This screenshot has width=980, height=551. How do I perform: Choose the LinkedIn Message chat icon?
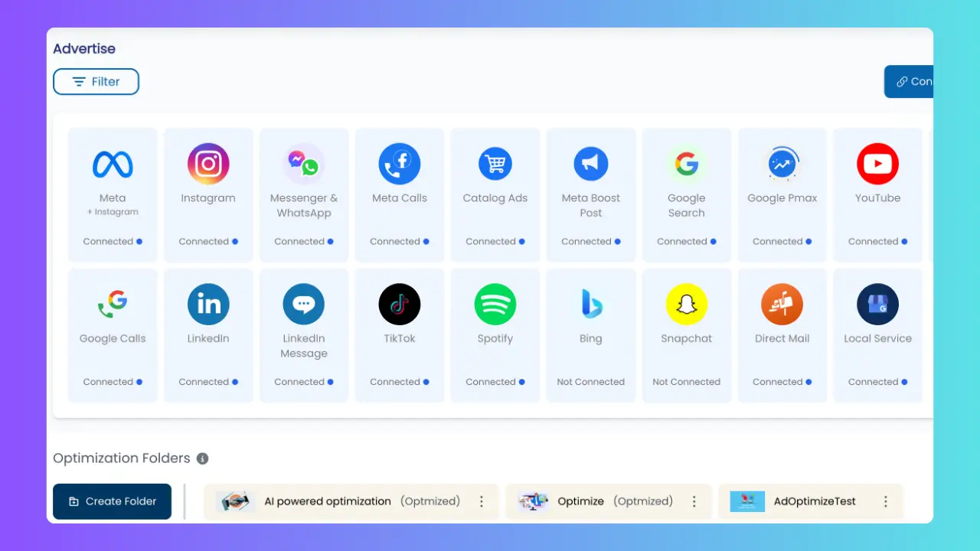click(304, 305)
